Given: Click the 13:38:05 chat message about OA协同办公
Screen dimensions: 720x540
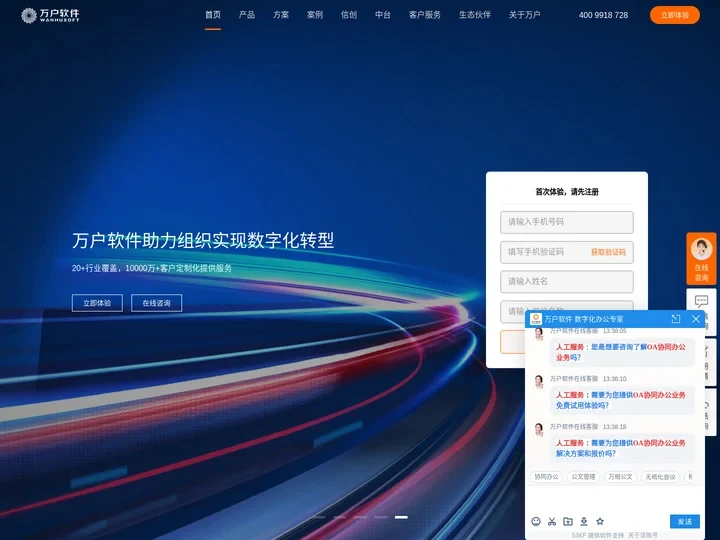Looking at the screenshot, I should point(621,352).
